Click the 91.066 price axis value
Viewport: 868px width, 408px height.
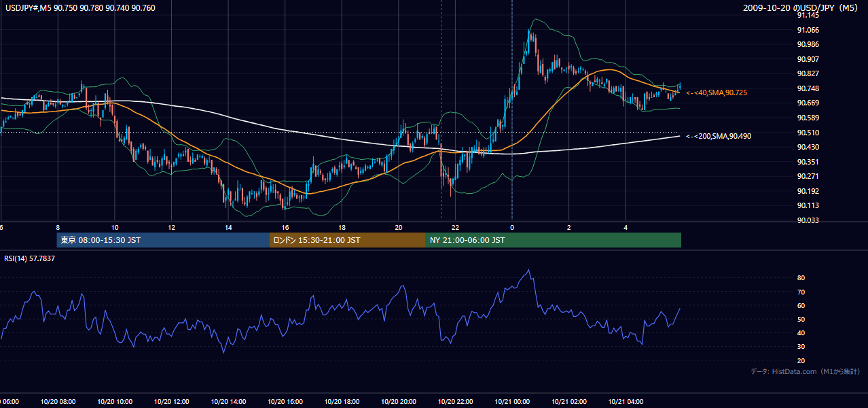click(x=808, y=30)
